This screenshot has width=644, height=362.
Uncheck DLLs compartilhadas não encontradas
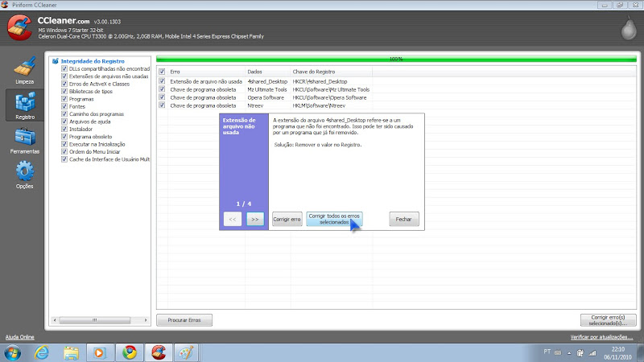(x=64, y=68)
